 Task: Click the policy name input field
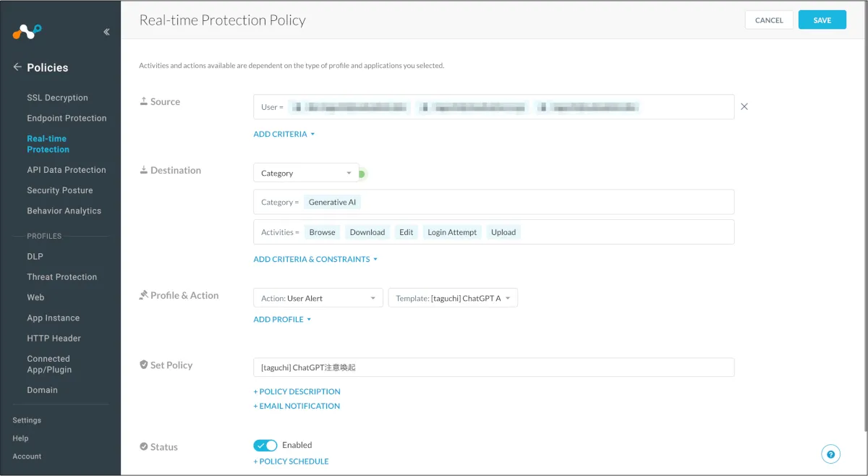point(493,367)
